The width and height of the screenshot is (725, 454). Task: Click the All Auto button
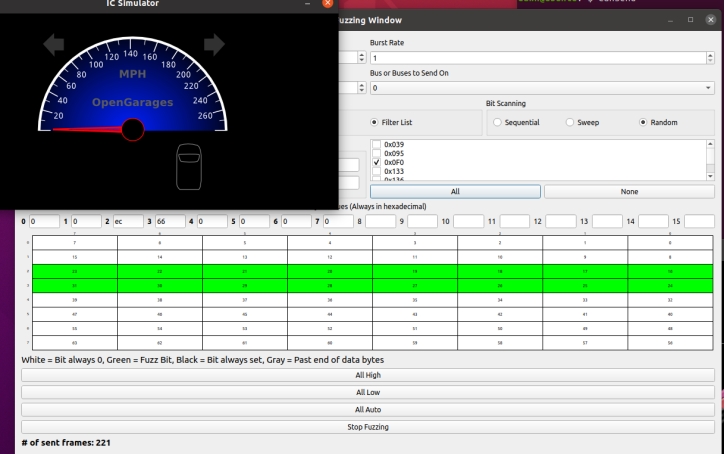tap(368, 410)
